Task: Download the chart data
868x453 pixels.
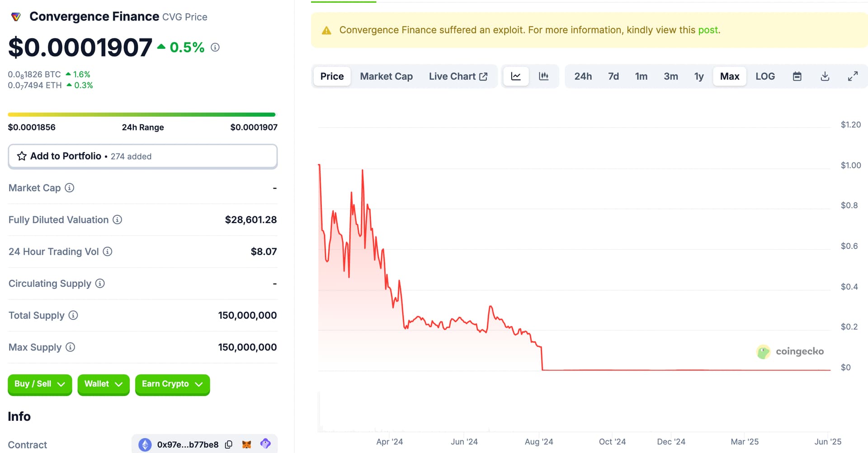Action: click(x=825, y=76)
